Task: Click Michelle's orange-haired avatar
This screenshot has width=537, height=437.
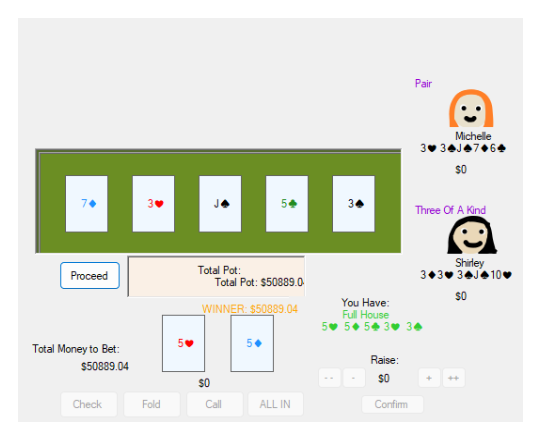Action: 471,108
